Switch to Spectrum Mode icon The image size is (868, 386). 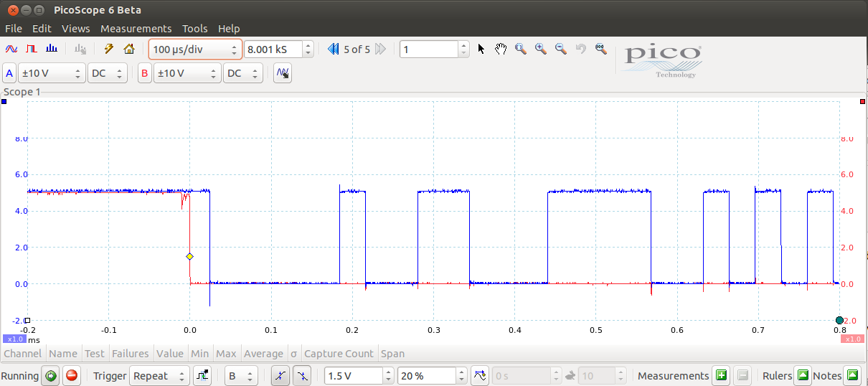[x=52, y=49]
